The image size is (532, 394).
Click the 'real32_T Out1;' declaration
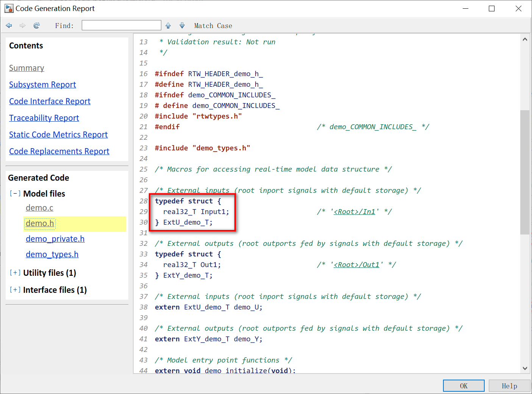point(192,265)
